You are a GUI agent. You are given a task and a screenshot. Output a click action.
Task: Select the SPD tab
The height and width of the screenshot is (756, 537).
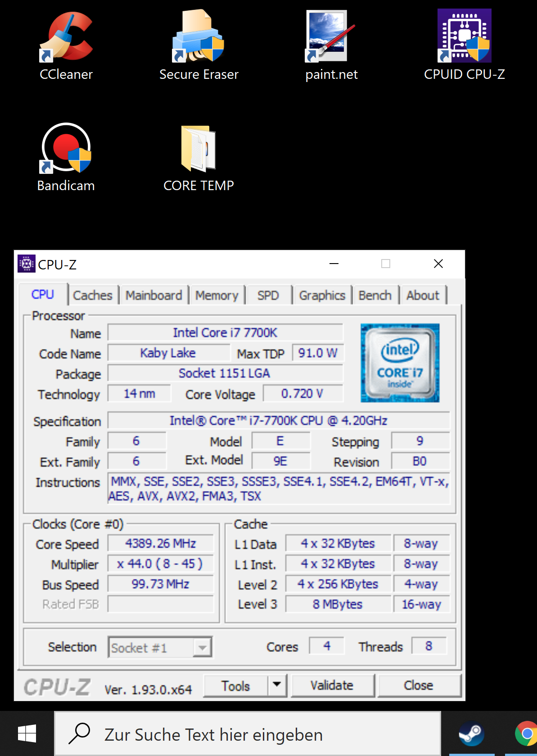pyautogui.click(x=268, y=296)
